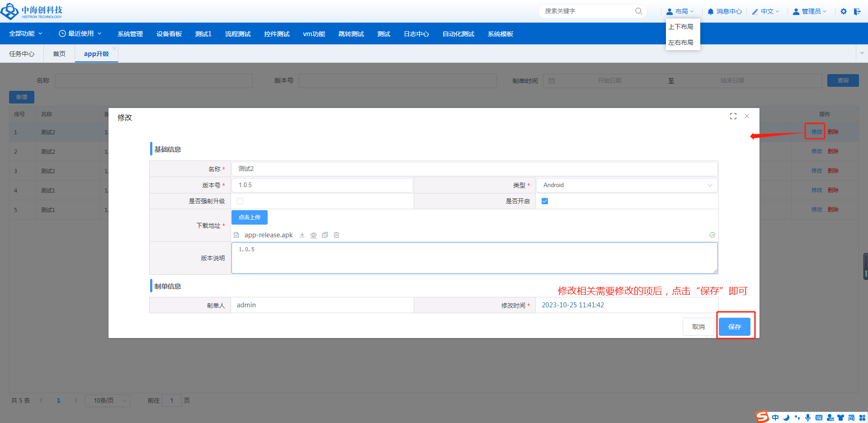Click the 保存 button
Screen dimensions: 868x423
tap(734, 327)
